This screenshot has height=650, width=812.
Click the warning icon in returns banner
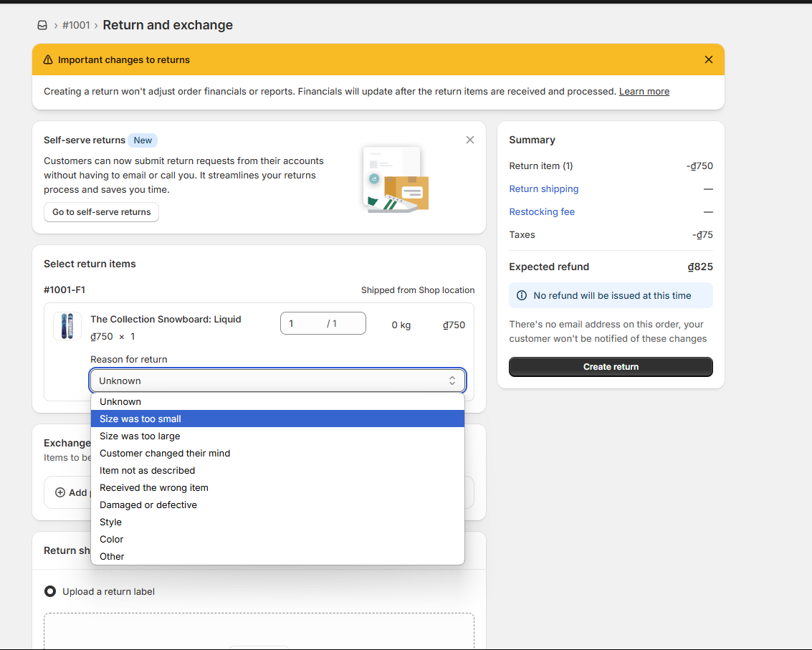pyautogui.click(x=48, y=59)
